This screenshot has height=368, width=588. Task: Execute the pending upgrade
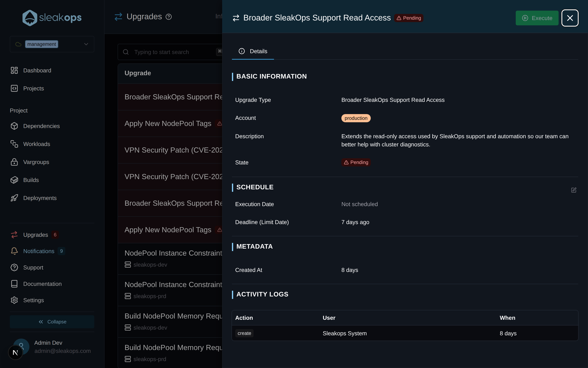(537, 18)
